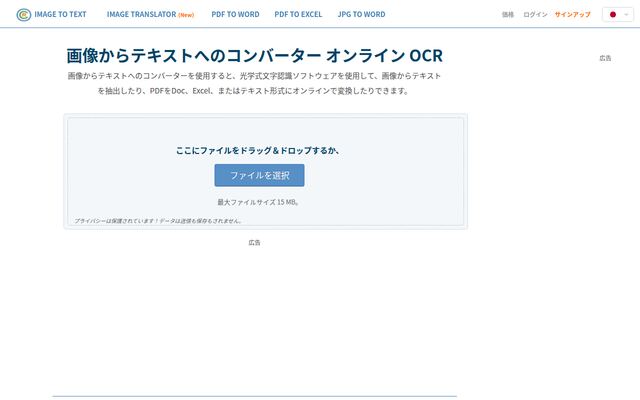Screen dimensions: 640x400
Task: Expand the Japanese flag language dropdown
Action: (618, 14)
